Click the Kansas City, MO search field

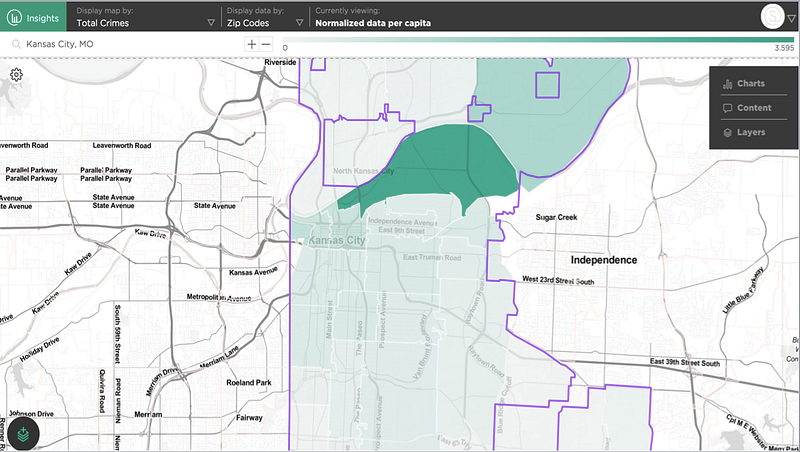pos(128,44)
